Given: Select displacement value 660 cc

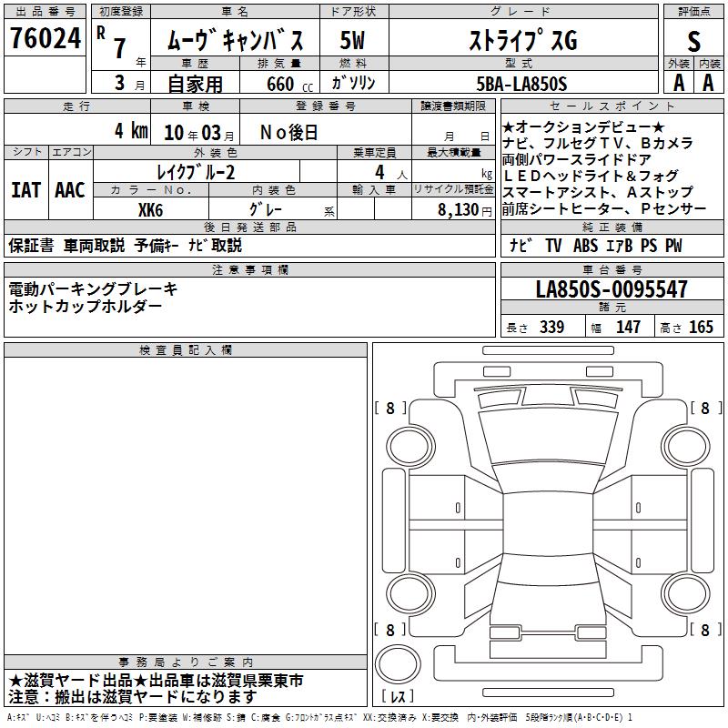Looking at the screenshot, I should pos(289,84).
